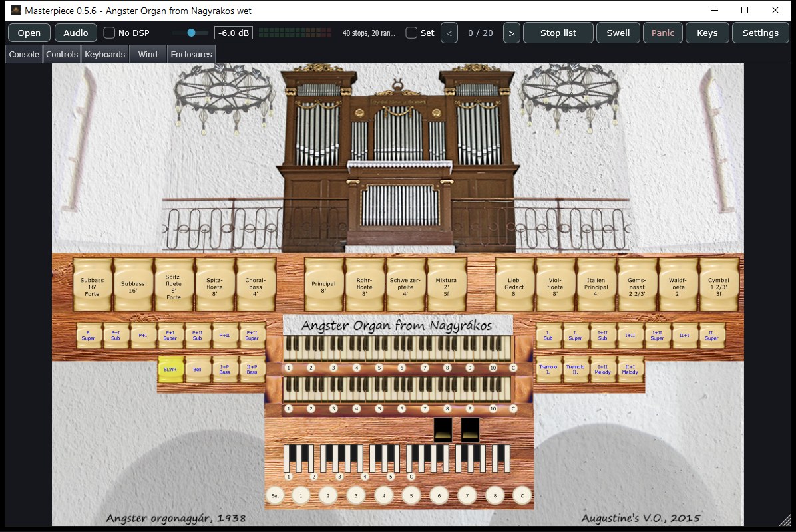The height and width of the screenshot is (532, 796).
Task: Toggle the II+I coupler tab
Action: point(684,336)
